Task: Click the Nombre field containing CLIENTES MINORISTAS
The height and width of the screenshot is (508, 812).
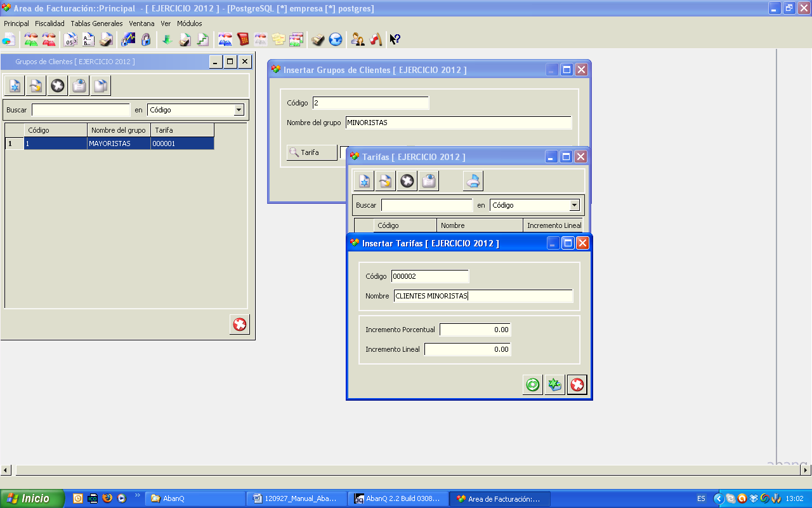Action: (483, 296)
